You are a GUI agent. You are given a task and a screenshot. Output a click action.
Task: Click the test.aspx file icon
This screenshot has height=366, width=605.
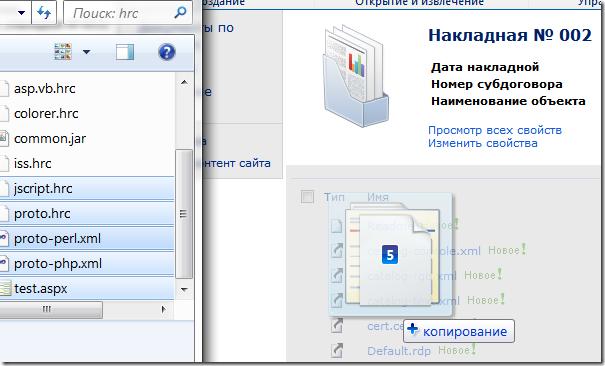pyautogui.click(x=5, y=288)
